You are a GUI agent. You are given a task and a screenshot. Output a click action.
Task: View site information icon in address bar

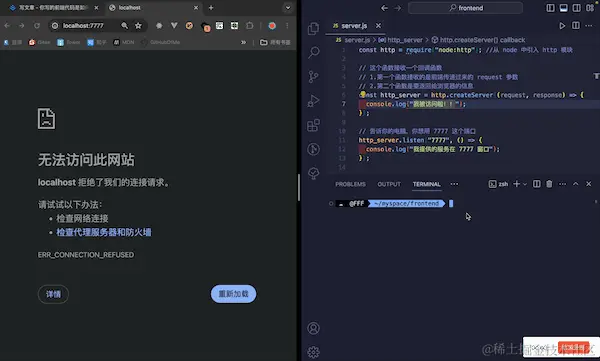click(x=55, y=26)
